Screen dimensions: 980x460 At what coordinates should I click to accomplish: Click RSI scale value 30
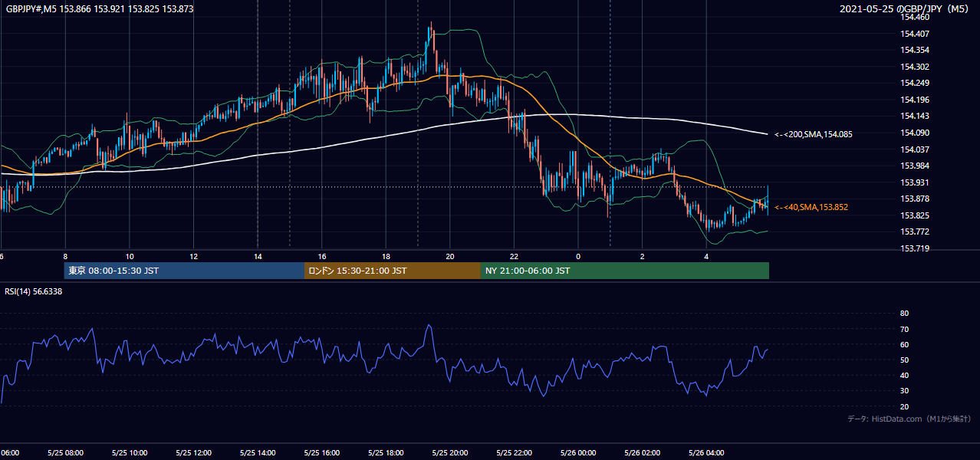pyautogui.click(x=904, y=391)
